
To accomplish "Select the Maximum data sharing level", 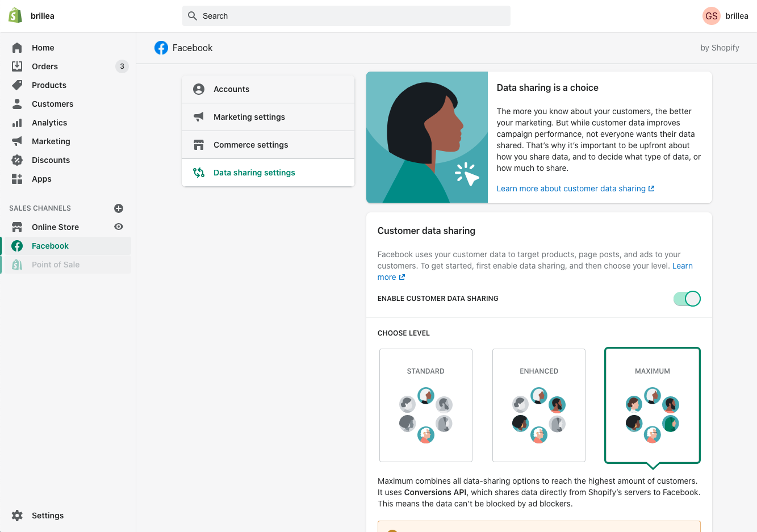I will pos(653,405).
